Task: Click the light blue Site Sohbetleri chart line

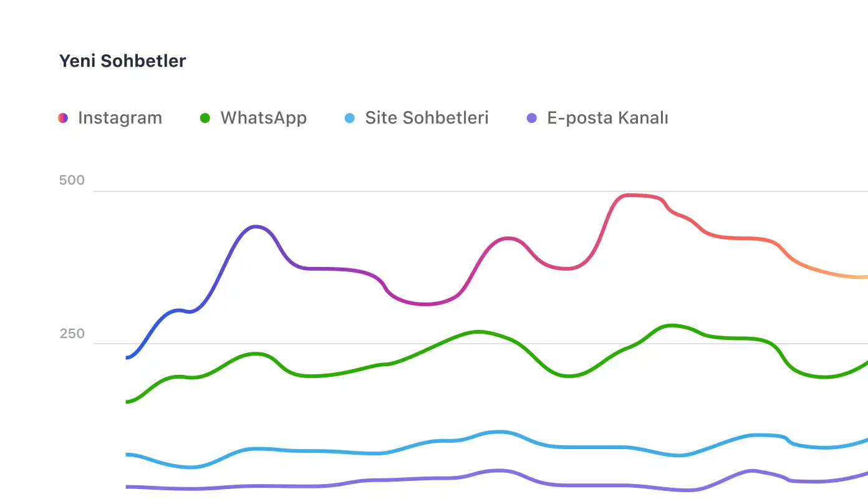Action: pos(499,432)
